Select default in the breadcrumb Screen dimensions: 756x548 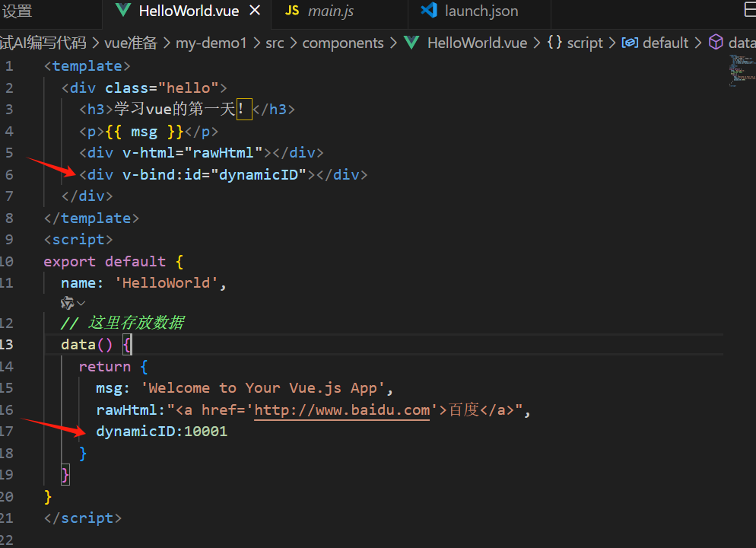pyautogui.click(x=665, y=43)
